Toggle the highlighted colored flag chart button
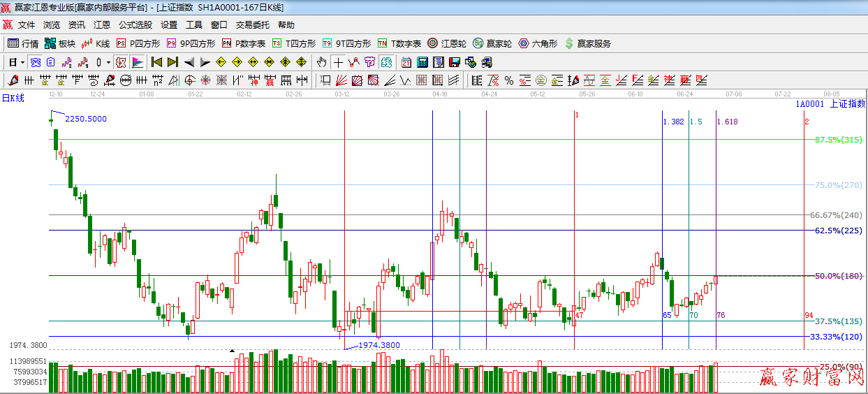This screenshot has width=868, height=394. tap(138, 62)
